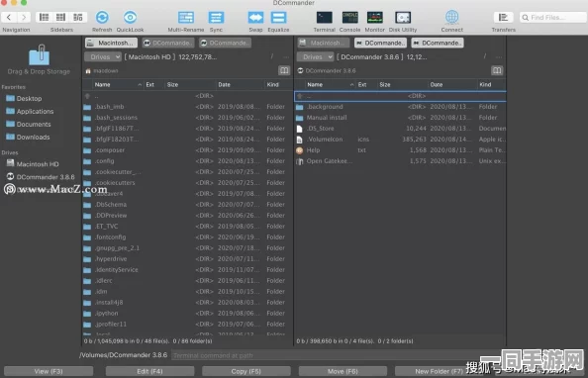Select the .DbSchema folder row
Viewport: 588px width, 378px height.
tap(187, 205)
